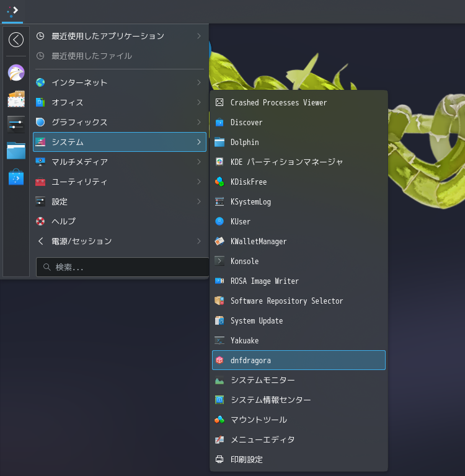Click the KWalletManager icon
This screenshot has height=476, width=465.
coord(219,241)
